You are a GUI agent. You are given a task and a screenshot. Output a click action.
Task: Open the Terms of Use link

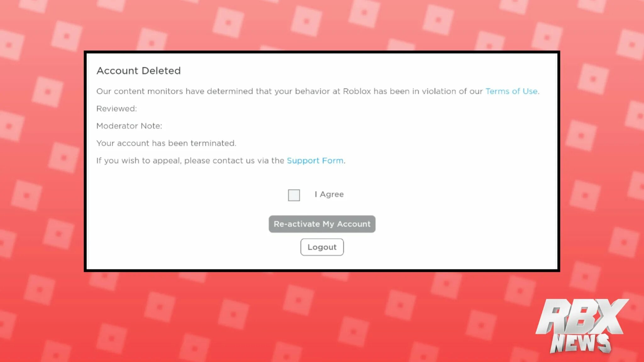[x=511, y=91]
